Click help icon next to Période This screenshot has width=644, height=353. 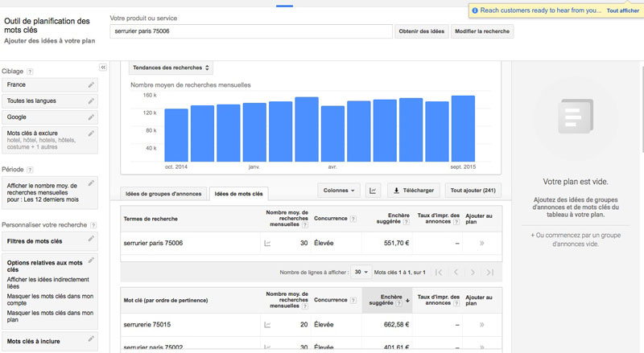(x=30, y=170)
